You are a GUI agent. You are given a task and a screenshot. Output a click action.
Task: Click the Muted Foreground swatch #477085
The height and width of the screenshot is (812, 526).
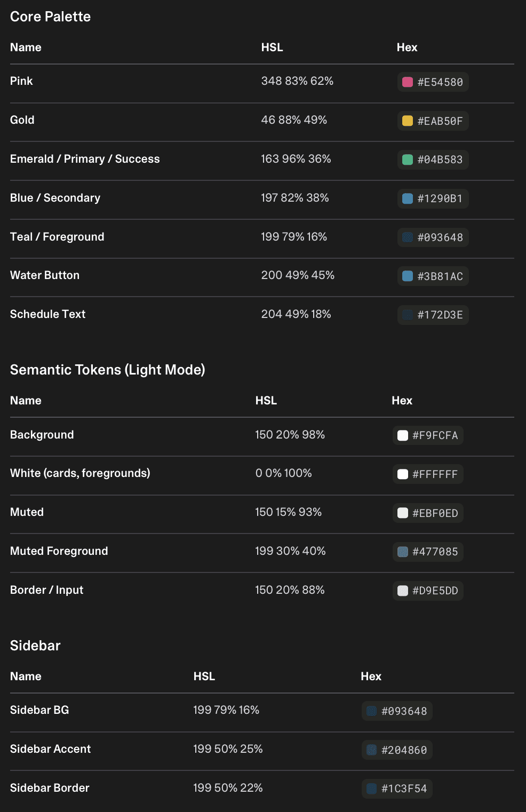click(403, 552)
